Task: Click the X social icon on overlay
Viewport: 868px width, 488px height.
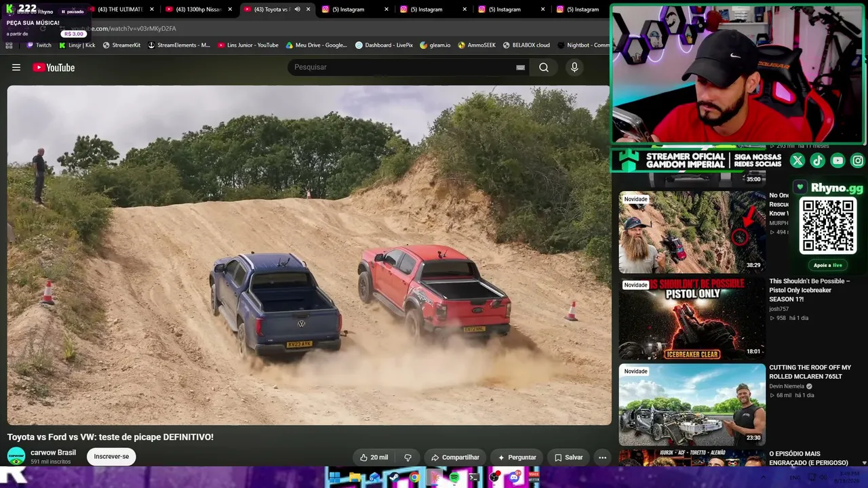Action: 797,161
